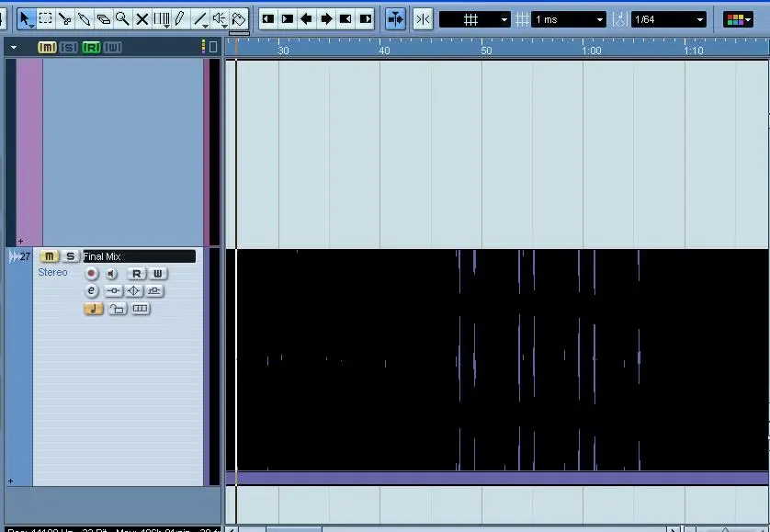This screenshot has width=770, height=532.
Task: Select the Erase tool
Action: coord(103,19)
